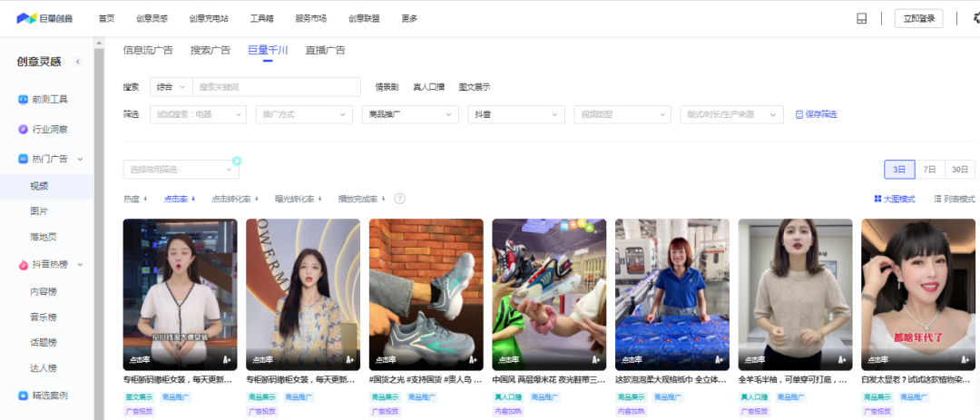The width and height of the screenshot is (980, 420).
Task: Open 创意联盟 in top navigation
Action: 365,19
